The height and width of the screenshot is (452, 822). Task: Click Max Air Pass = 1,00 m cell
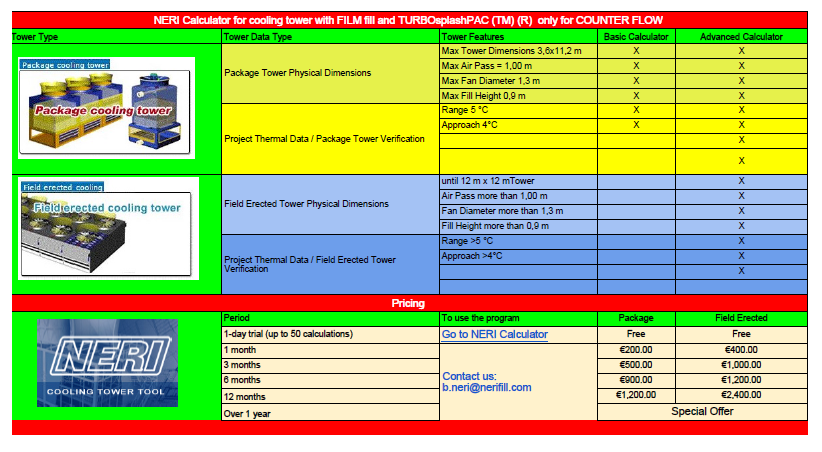pos(518,66)
